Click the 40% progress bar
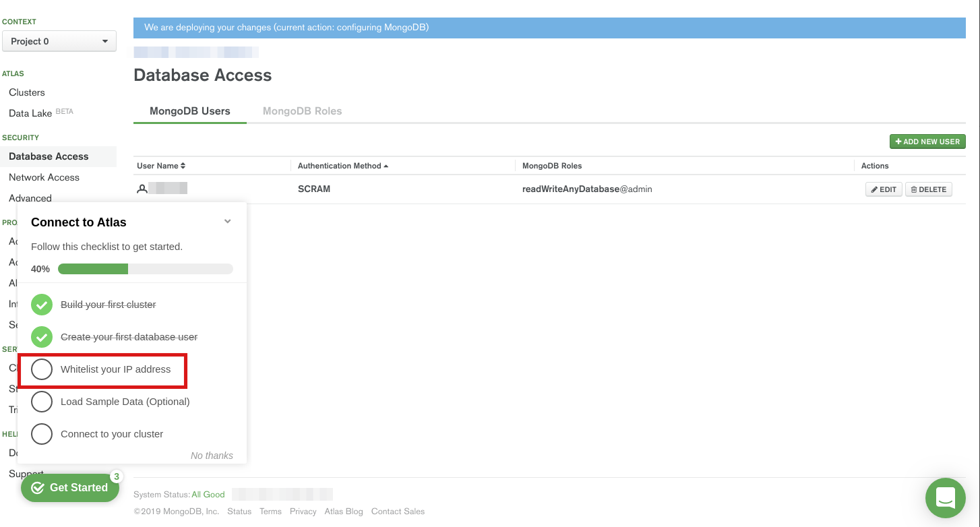Screen dimensions: 980x527 click(x=145, y=269)
